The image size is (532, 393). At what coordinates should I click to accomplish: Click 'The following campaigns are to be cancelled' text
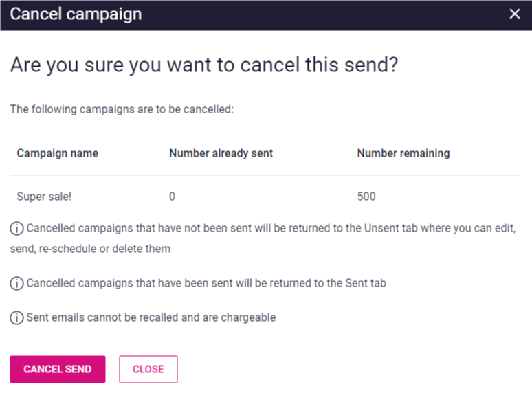[x=122, y=109]
